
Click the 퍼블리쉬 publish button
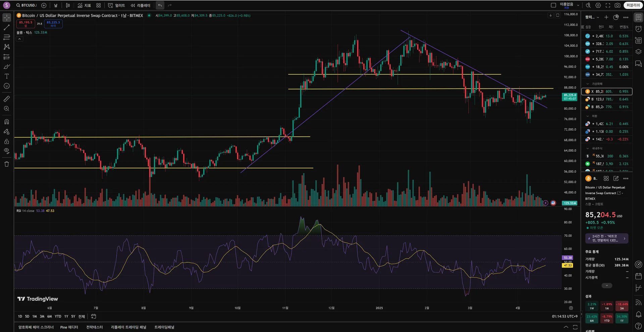pos(633,5)
